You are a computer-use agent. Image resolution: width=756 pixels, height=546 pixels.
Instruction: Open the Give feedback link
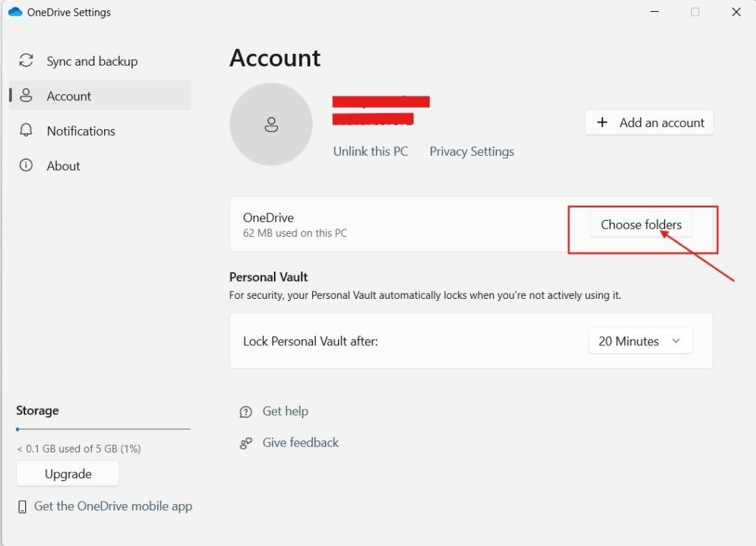pos(300,443)
